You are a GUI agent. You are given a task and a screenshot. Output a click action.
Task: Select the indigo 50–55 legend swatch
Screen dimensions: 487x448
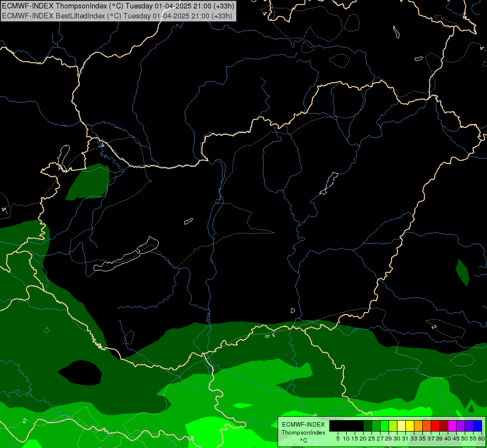pyautogui.click(x=469, y=426)
